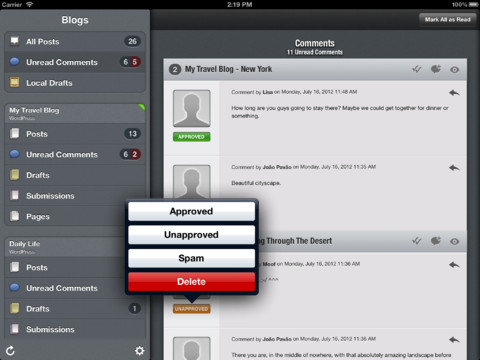Open settings gear at sidebar bottom
The width and height of the screenshot is (480, 360).
pos(139,351)
